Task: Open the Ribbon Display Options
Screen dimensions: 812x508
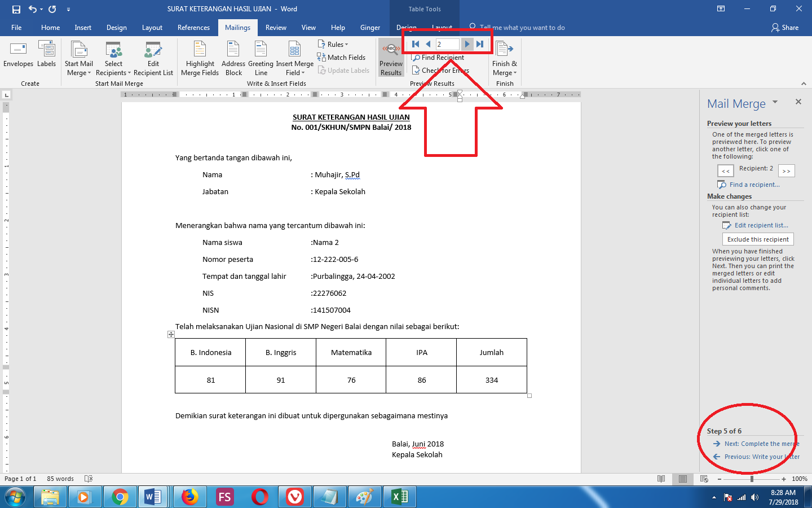Action: (x=721, y=9)
